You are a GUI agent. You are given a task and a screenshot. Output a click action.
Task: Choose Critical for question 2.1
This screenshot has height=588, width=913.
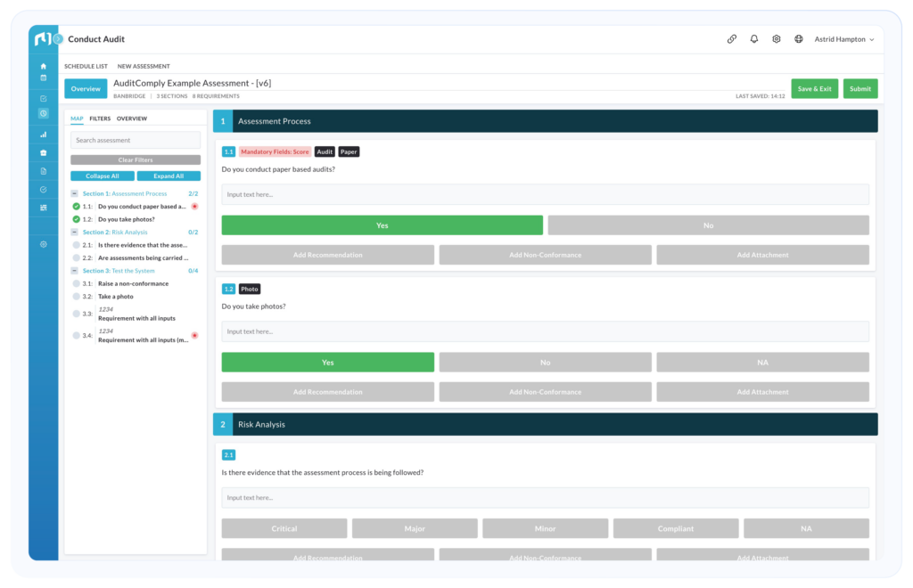coord(284,528)
